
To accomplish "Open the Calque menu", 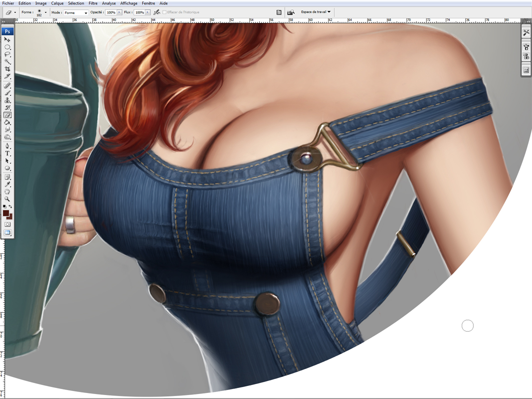I will click(57, 3).
